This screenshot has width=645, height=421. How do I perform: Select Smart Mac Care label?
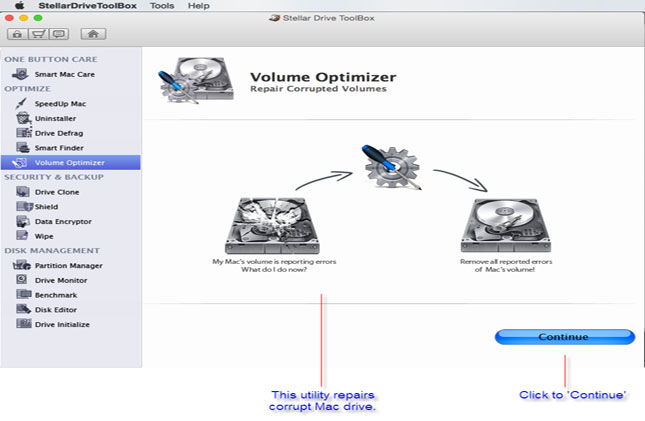65,74
